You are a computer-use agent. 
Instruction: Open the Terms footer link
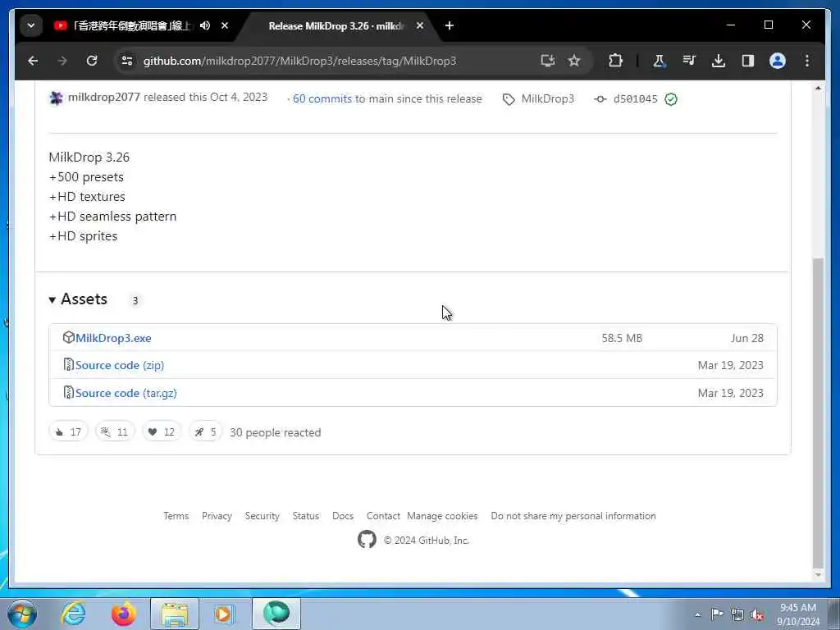point(176,516)
